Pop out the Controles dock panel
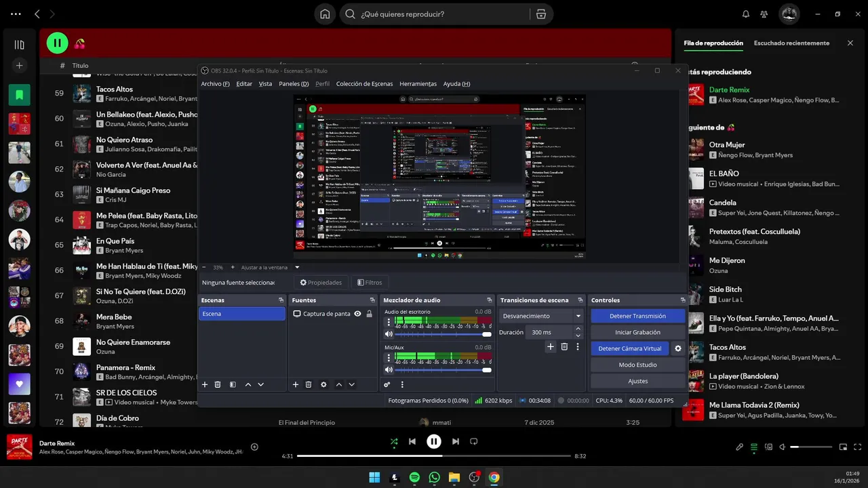 (683, 300)
